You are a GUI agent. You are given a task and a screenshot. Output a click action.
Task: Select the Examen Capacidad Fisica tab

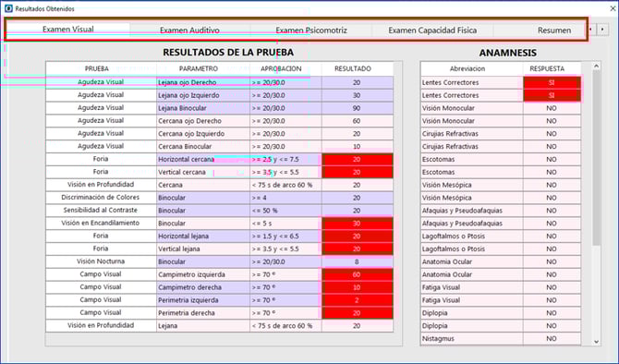point(432,30)
